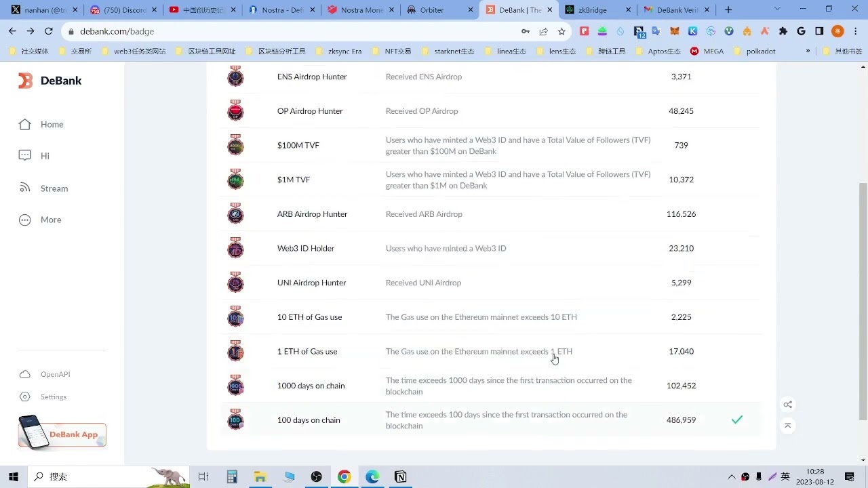Click the share icon at page right

[x=787, y=405]
